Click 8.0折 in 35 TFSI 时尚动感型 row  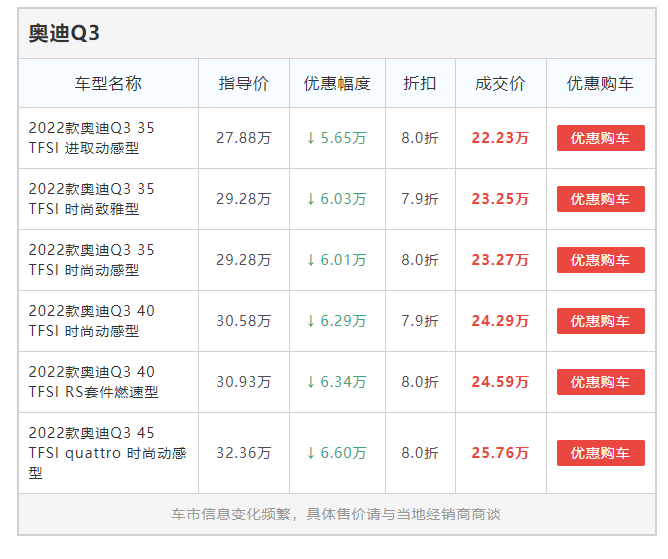(420, 260)
